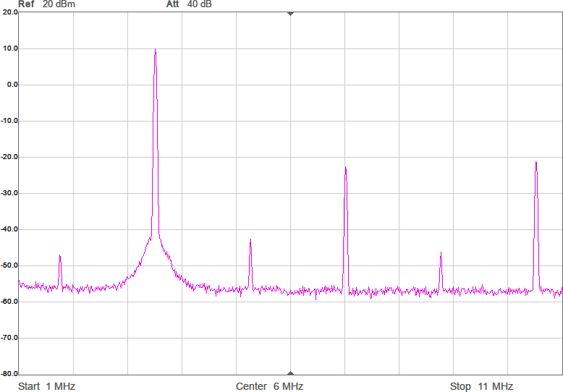Click the top center frequency marker triangle
Image resolution: width=563 pixels, height=392 pixels.
[x=290, y=14]
